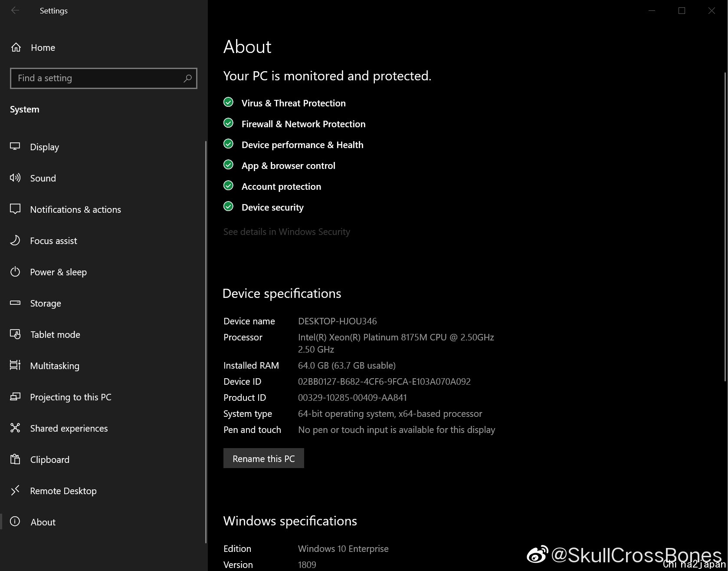Click the Home label
Viewport: 728px width, 571px height.
tap(43, 47)
